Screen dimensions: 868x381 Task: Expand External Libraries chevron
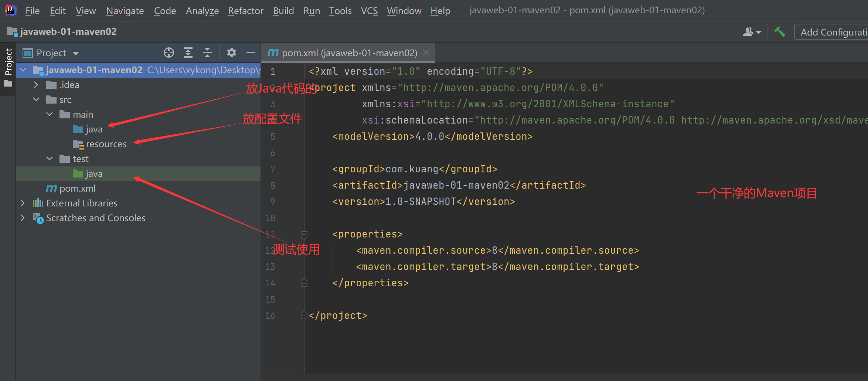(x=23, y=203)
